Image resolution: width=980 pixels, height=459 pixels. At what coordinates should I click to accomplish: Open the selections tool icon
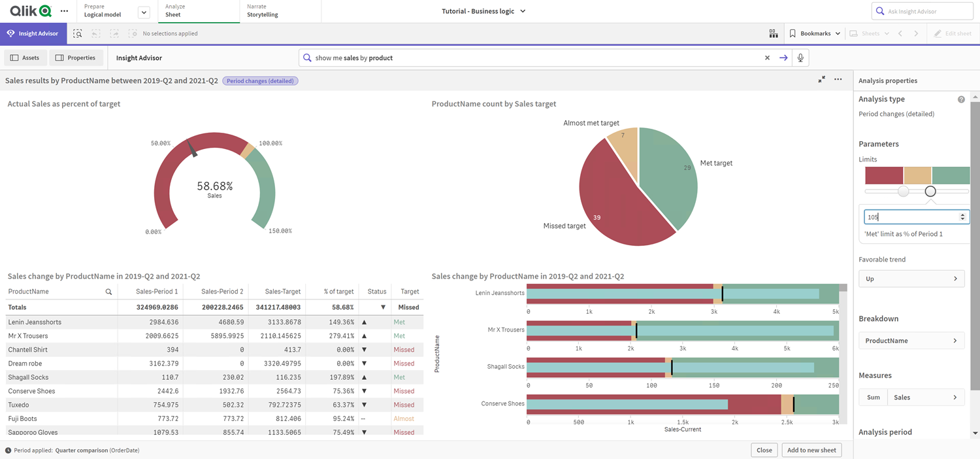click(x=78, y=33)
